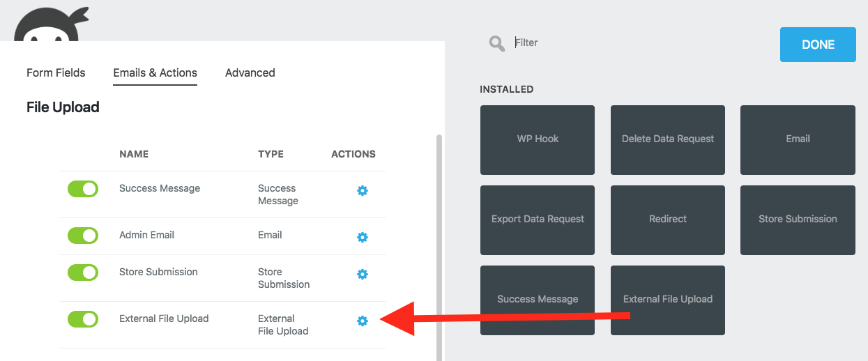Click the filter magnifying glass icon
Screen dimensions: 868x361
[x=496, y=43]
